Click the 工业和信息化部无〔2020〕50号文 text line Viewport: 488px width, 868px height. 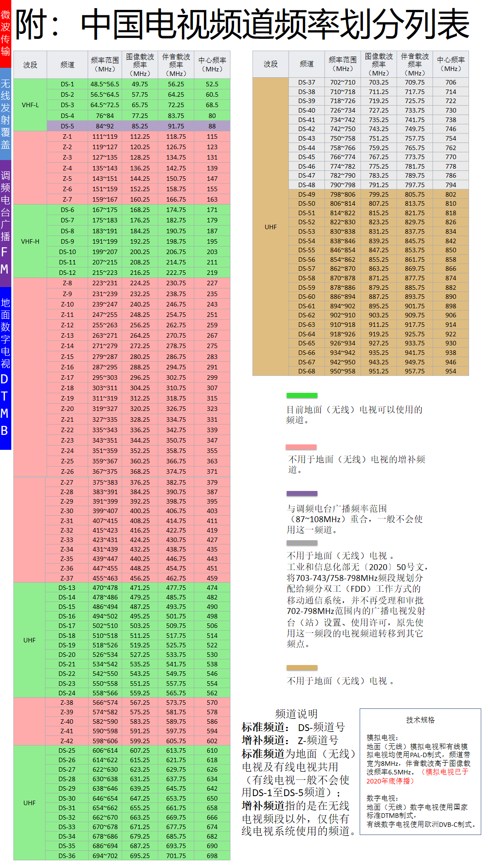pyautogui.click(x=357, y=567)
